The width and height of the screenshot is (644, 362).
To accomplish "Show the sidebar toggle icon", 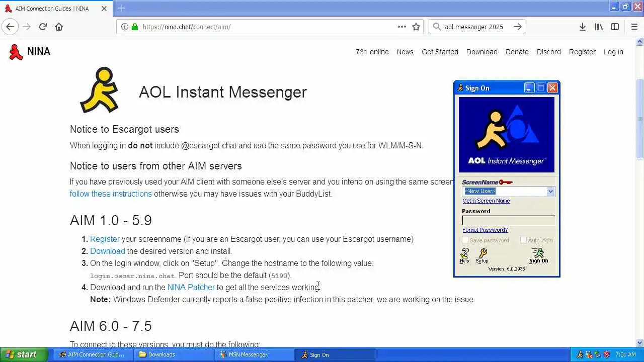I will pyautogui.click(x=615, y=27).
